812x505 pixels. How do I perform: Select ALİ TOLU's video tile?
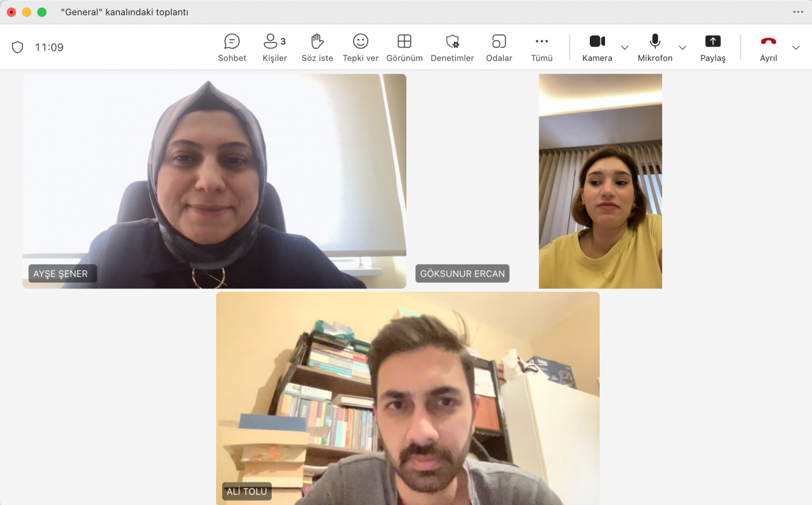(408, 398)
